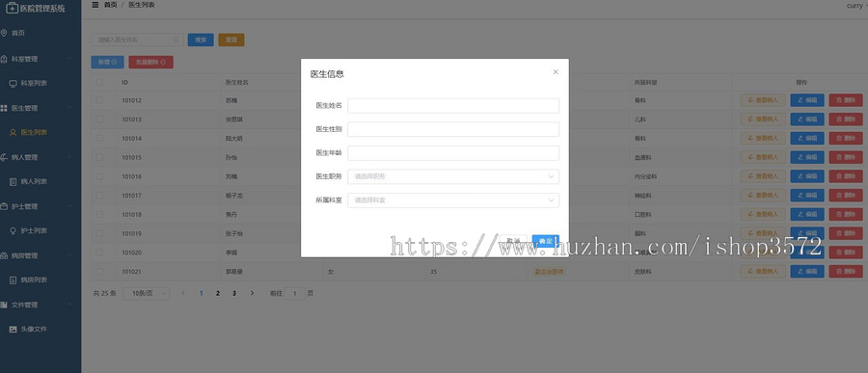Select pagination page 1

pyautogui.click(x=201, y=293)
